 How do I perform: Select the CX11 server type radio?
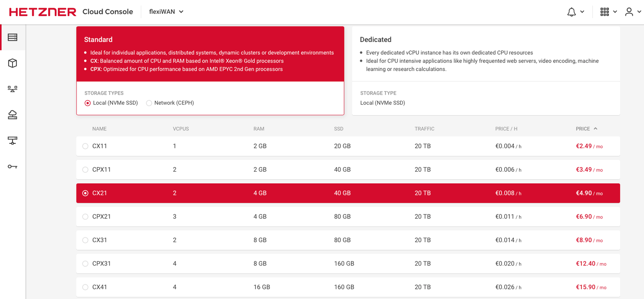coord(85,146)
